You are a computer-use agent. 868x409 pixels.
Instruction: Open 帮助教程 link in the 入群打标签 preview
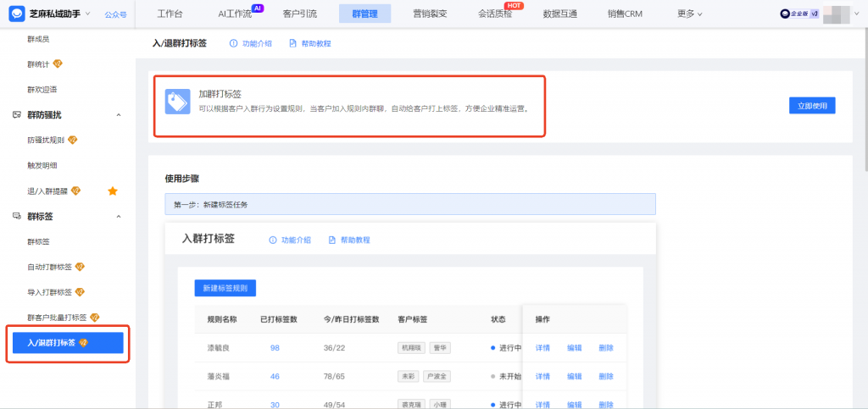[x=355, y=240]
